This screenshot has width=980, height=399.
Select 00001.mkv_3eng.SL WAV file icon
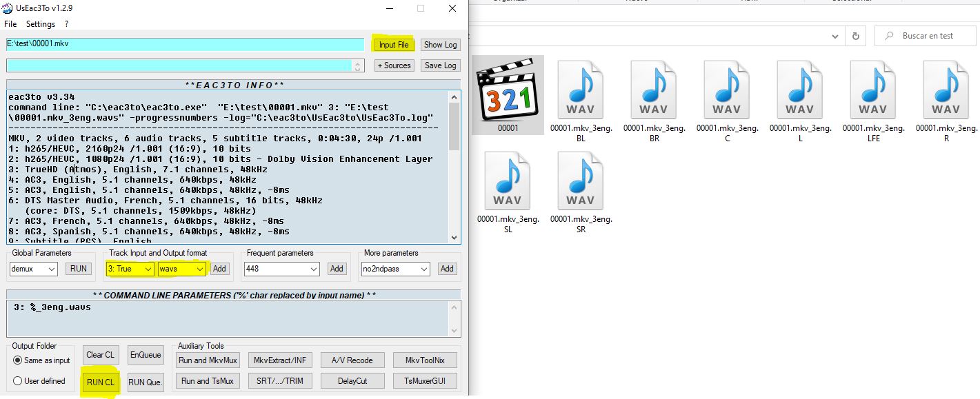[x=507, y=181]
